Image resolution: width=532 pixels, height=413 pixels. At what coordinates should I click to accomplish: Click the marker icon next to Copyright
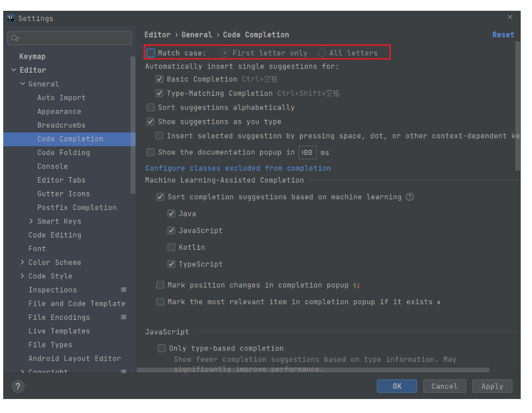[x=123, y=372]
